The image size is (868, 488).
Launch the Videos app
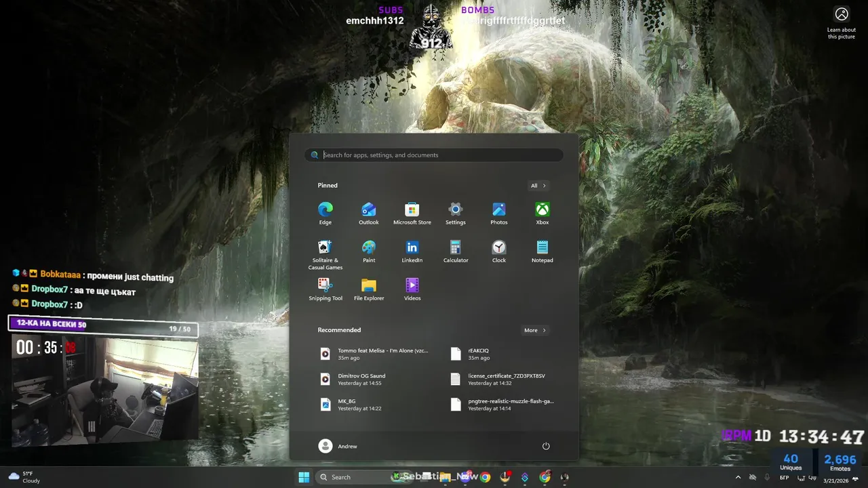(412, 289)
